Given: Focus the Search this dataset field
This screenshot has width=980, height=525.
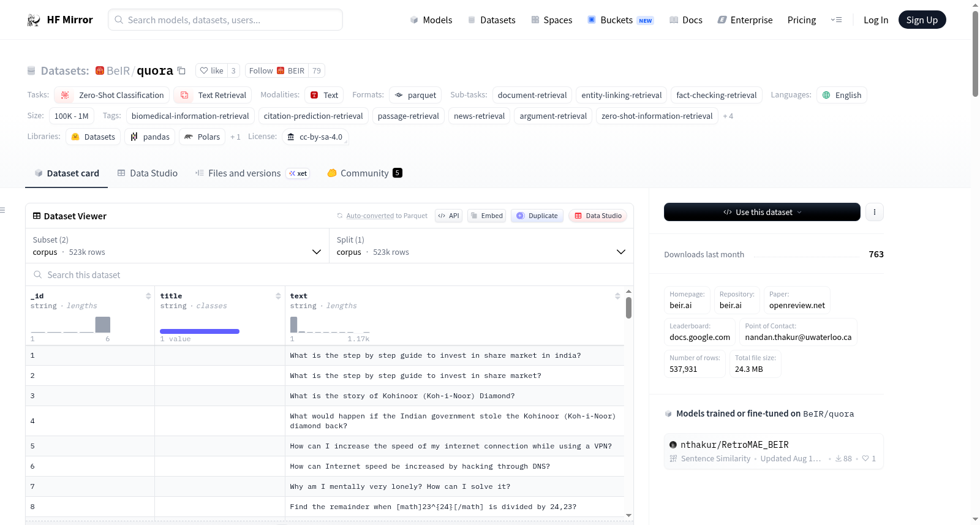Looking at the screenshot, I should (330, 275).
